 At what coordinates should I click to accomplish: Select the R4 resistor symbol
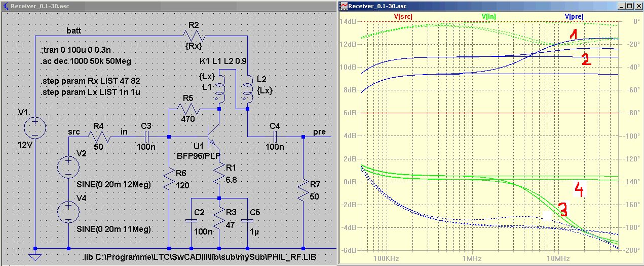point(99,137)
